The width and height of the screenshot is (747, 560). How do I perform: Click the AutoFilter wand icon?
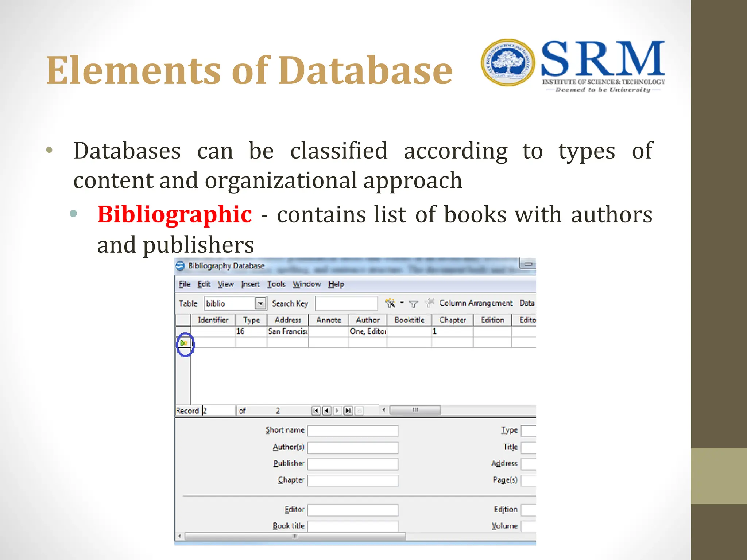pos(390,303)
